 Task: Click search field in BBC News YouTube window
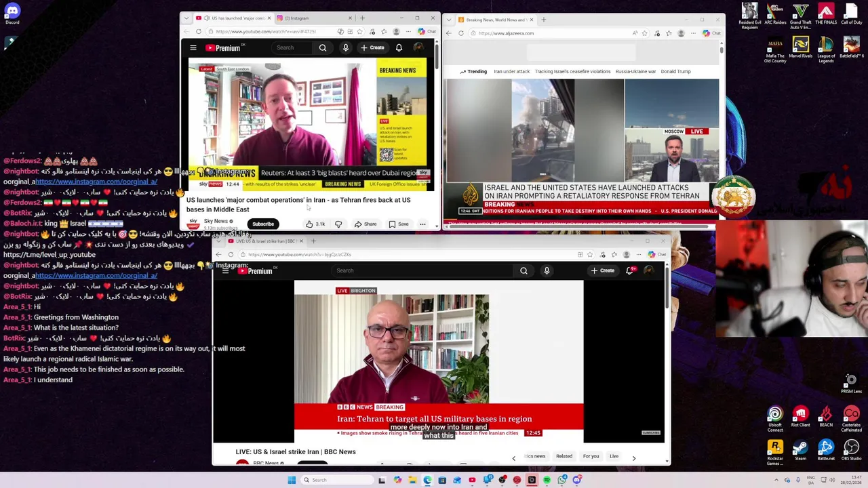[423, 270]
